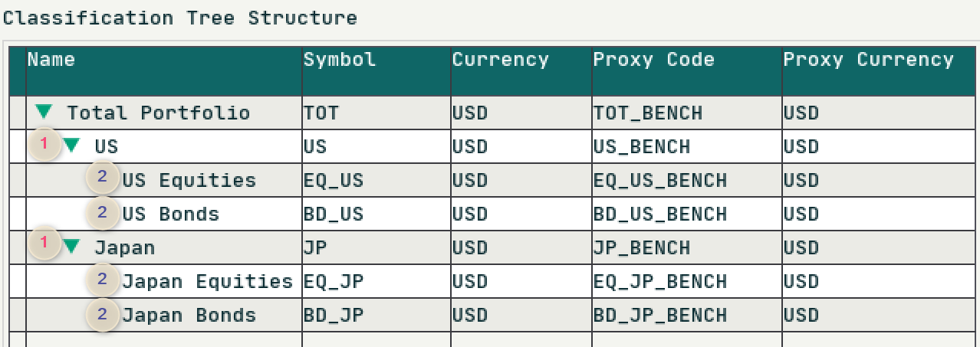Viewport: 980px width, 347px height.
Task: Click the level 2 badge beside Japan Bonds
Action: (x=103, y=314)
